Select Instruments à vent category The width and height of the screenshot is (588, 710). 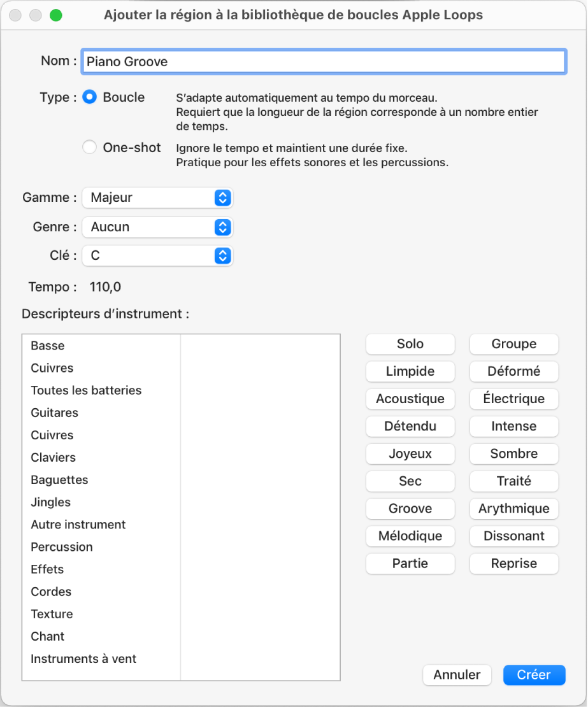pos(83,659)
